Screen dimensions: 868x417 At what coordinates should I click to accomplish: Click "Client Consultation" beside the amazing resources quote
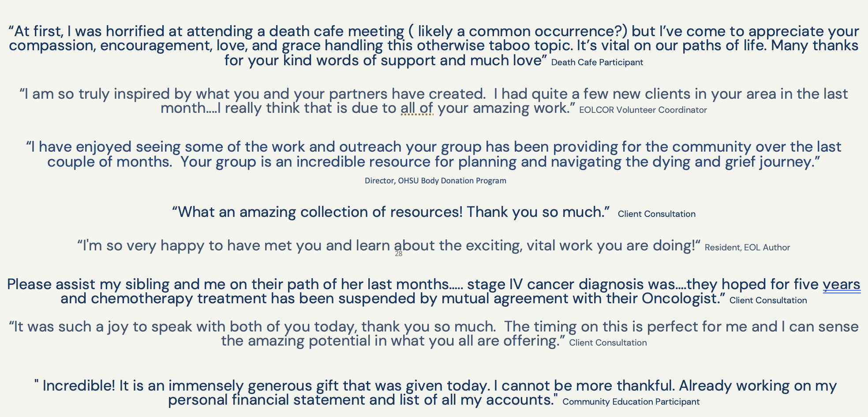[x=656, y=214]
